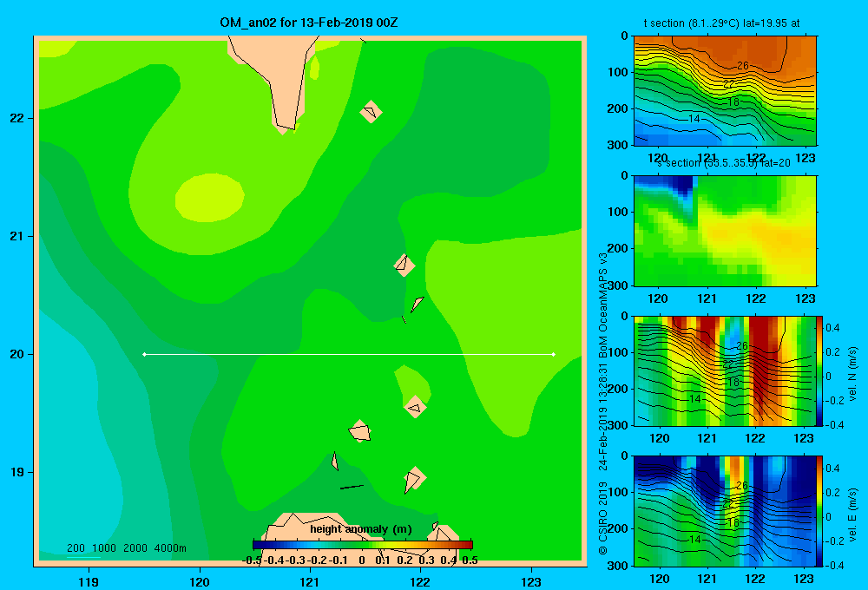Viewport: 868px width, 590px height.
Task: Click the OM_an02 13-Feb-2019 00Z map title
Action: pyautogui.click(x=309, y=23)
